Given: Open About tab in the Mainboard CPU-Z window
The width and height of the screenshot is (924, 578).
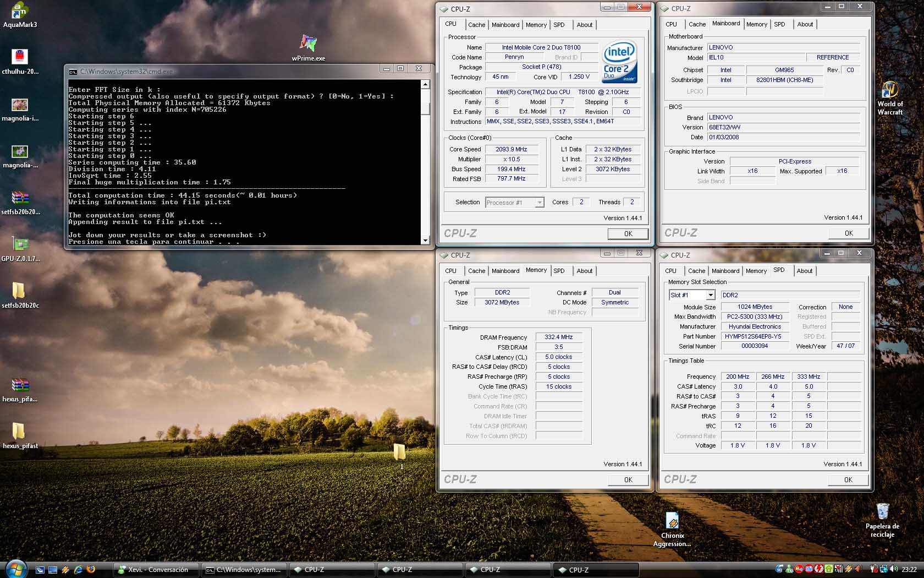Looking at the screenshot, I should (805, 24).
